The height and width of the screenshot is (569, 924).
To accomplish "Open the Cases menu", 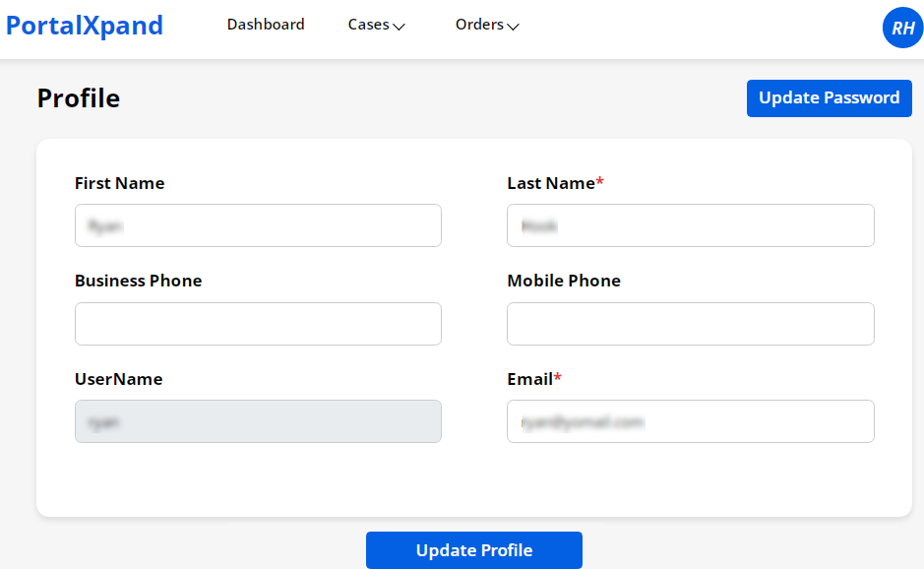I will (x=369, y=25).
